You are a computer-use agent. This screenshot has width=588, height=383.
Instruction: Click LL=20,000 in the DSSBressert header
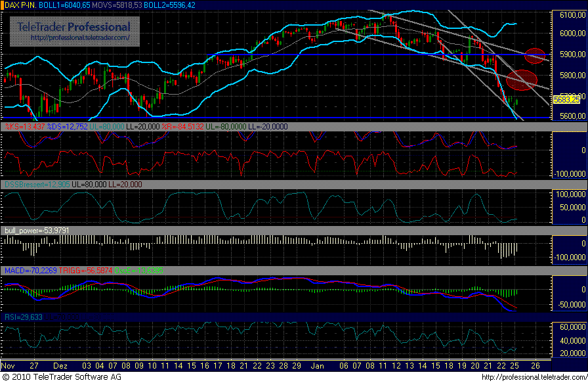pyautogui.click(x=125, y=185)
